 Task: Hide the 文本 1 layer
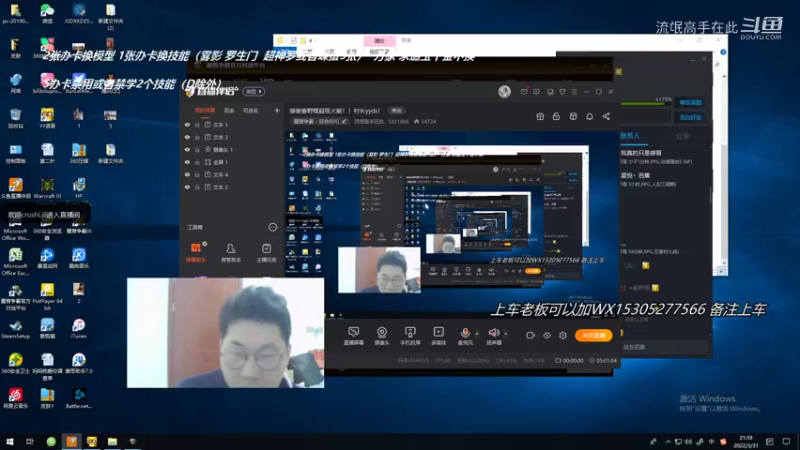187,124
